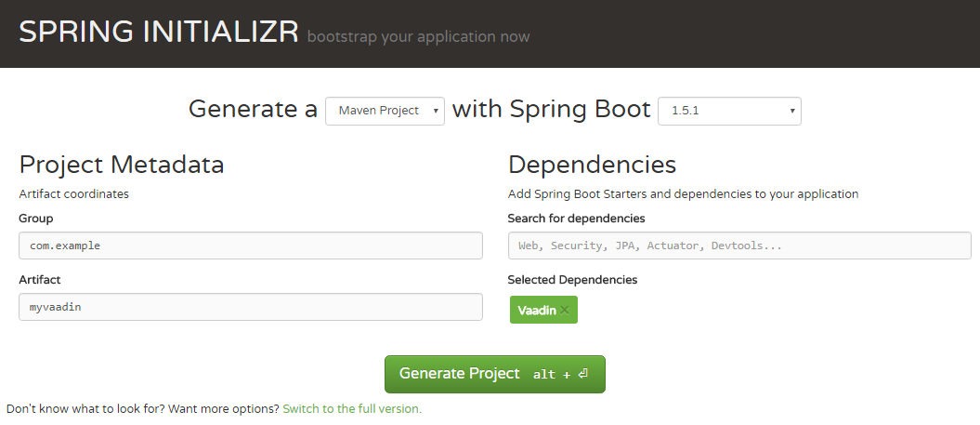Open the Maven Project type dropdown

click(x=385, y=111)
